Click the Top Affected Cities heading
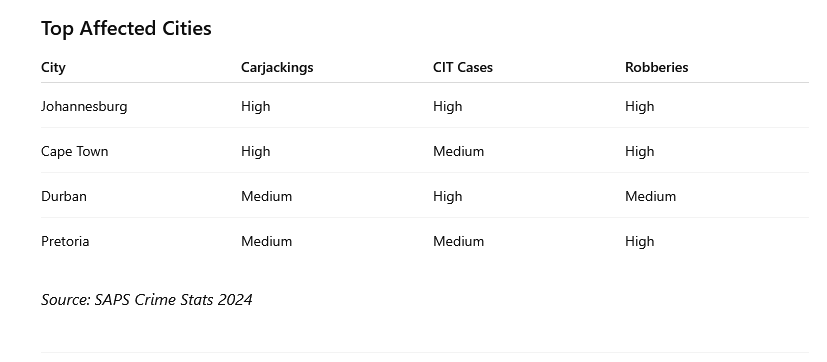 point(126,28)
